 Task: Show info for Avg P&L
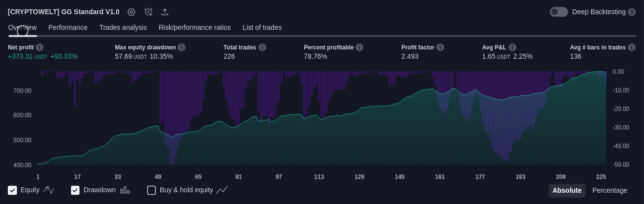tap(513, 47)
